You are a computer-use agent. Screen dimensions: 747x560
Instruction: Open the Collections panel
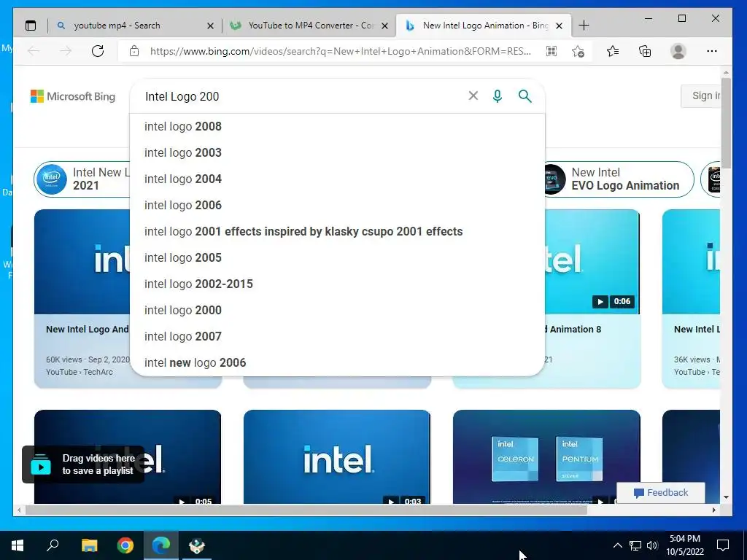[x=645, y=51]
